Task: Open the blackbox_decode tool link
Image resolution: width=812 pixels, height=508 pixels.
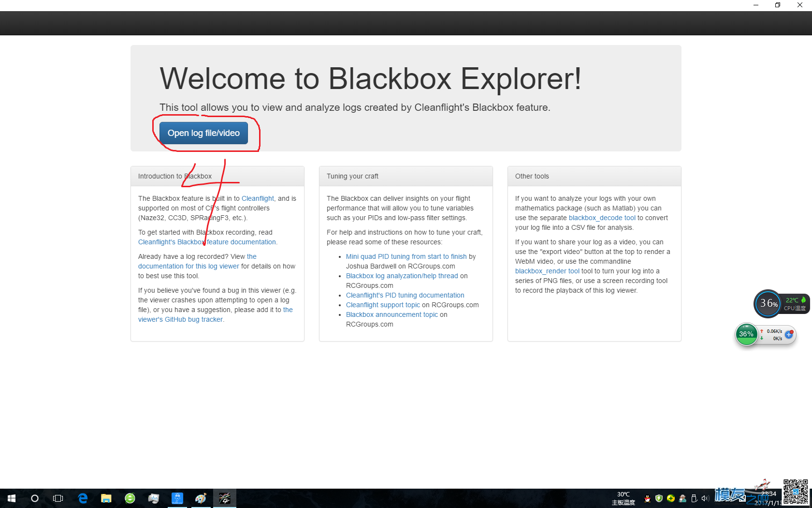Action: (x=602, y=218)
